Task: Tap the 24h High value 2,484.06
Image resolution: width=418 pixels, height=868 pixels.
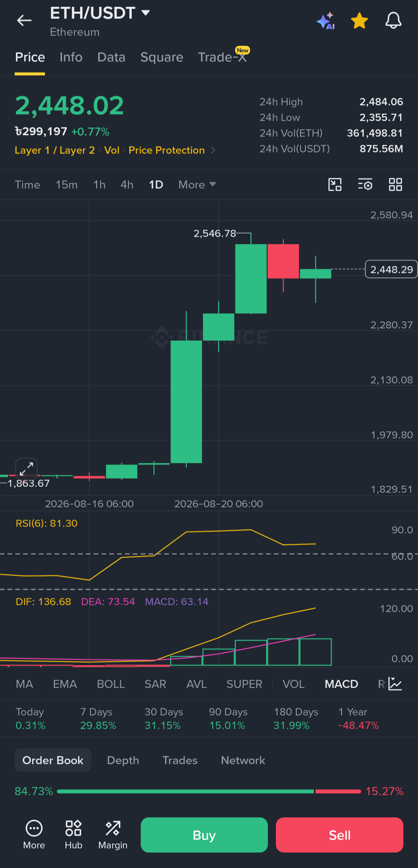Action: coord(381,102)
